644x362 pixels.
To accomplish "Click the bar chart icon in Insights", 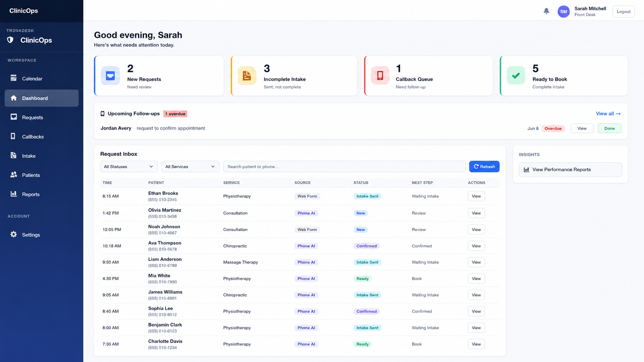I will [x=527, y=170].
